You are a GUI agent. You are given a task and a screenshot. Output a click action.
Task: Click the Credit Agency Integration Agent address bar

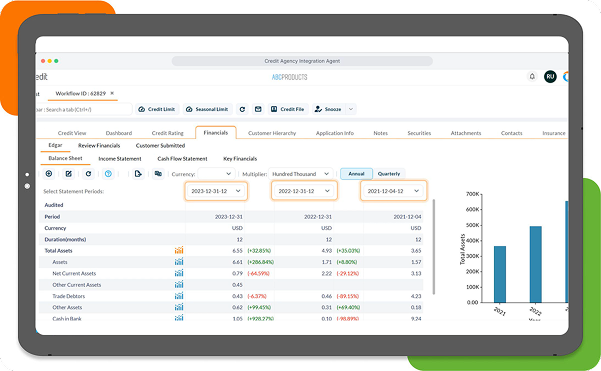point(302,61)
